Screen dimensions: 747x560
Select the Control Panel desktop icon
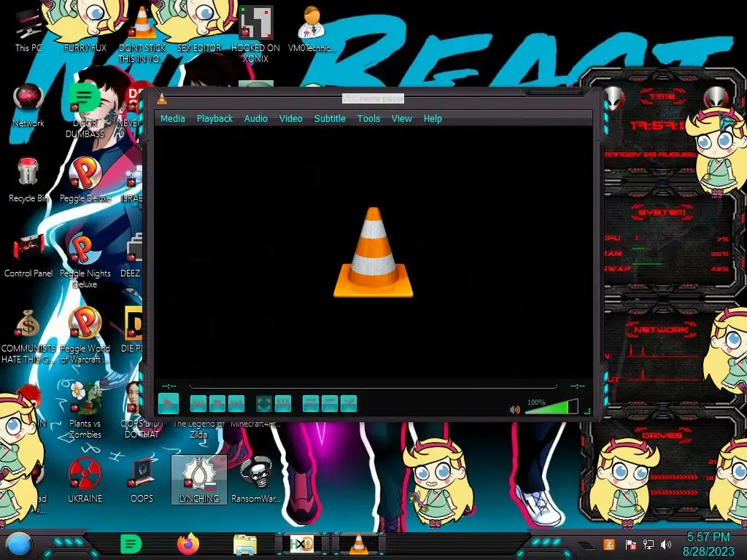coord(28,256)
